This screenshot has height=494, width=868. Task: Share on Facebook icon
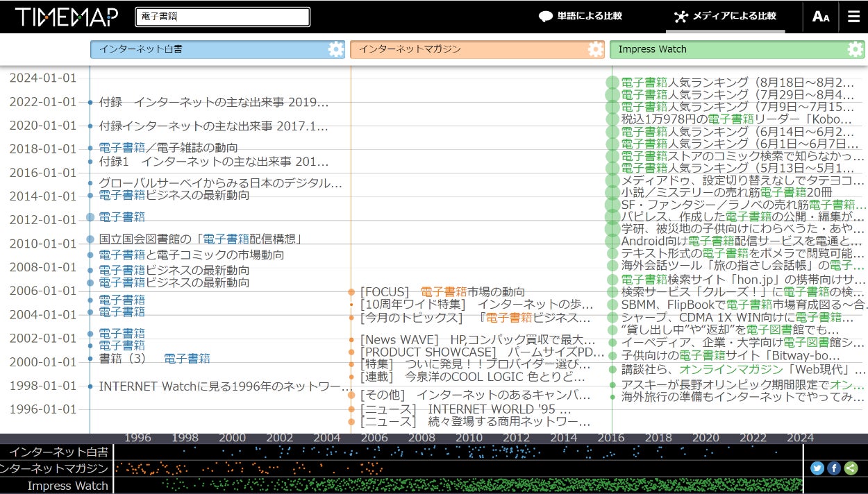click(x=834, y=468)
